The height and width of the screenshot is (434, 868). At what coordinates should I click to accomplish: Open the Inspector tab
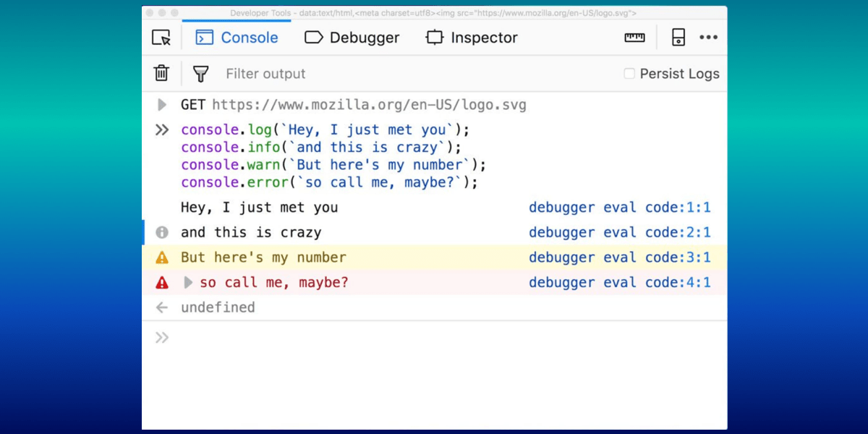(x=471, y=37)
